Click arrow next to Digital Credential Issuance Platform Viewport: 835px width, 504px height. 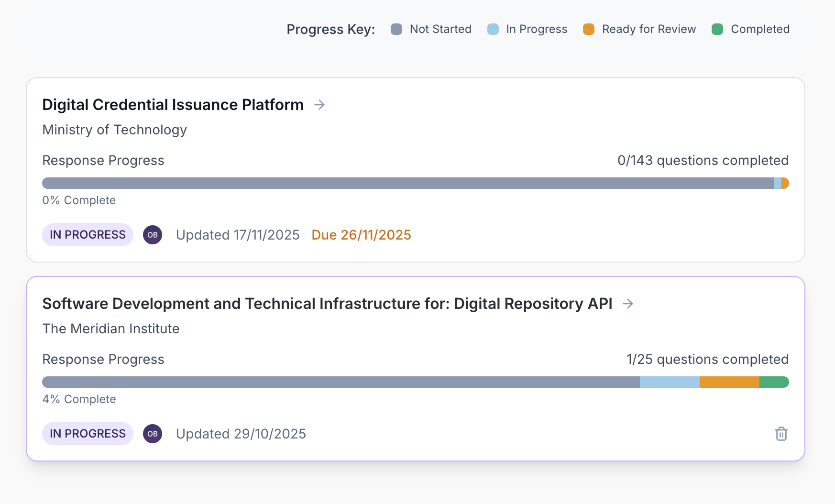click(319, 105)
